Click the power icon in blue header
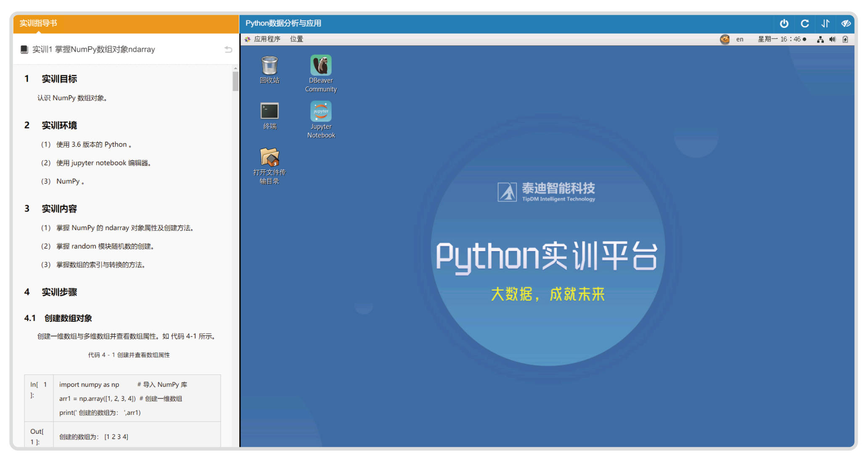Image resolution: width=868 pixels, height=459 pixels. 784,24
